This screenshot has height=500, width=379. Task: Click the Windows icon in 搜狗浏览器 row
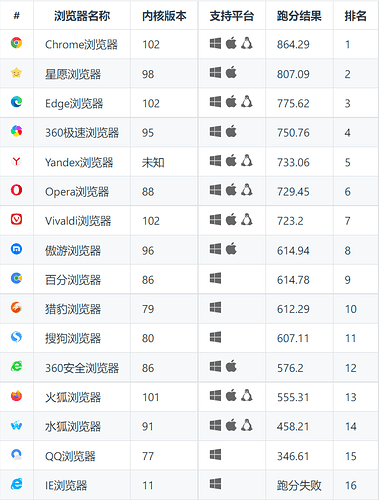tap(215, 337)
